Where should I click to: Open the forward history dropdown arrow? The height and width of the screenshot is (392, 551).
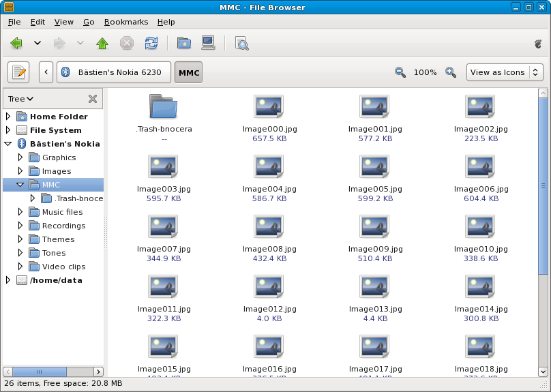coord(80,43)
